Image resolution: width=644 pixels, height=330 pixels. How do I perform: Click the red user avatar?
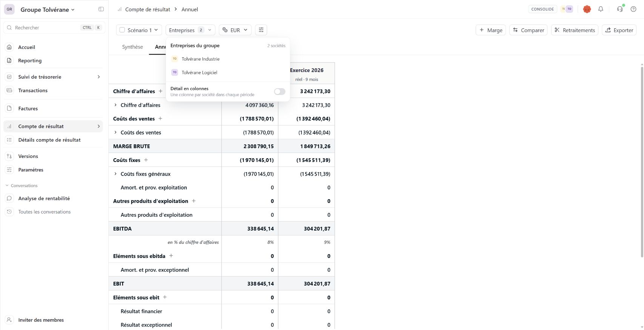tap(587, 9)
